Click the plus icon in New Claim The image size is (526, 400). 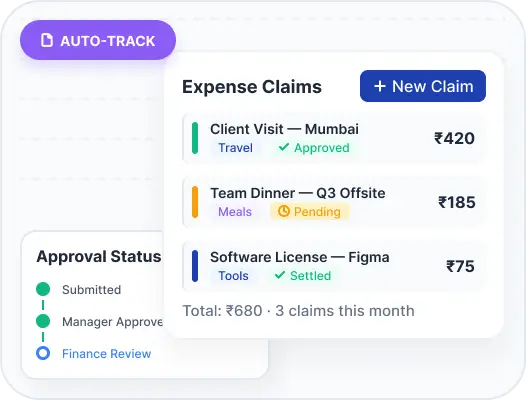[379, 86]
